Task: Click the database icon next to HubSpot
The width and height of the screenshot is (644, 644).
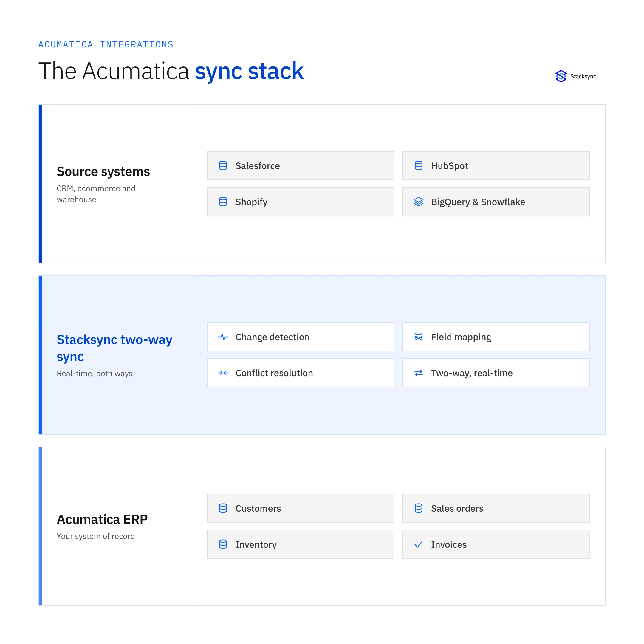Action: click(x=418, y=166)
